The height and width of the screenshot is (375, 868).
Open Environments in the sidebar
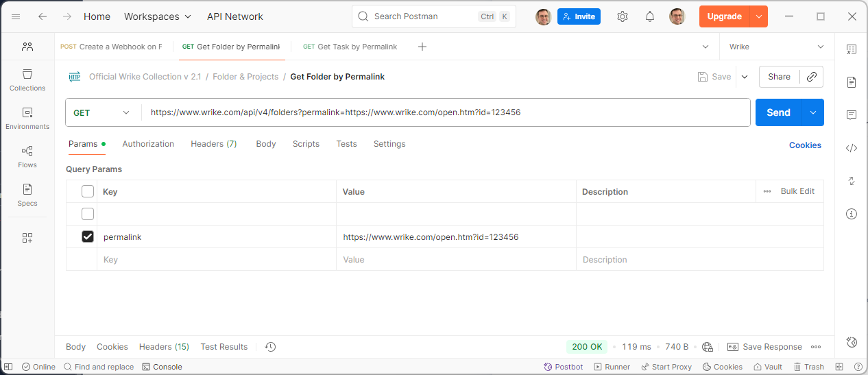coord(27,118)
